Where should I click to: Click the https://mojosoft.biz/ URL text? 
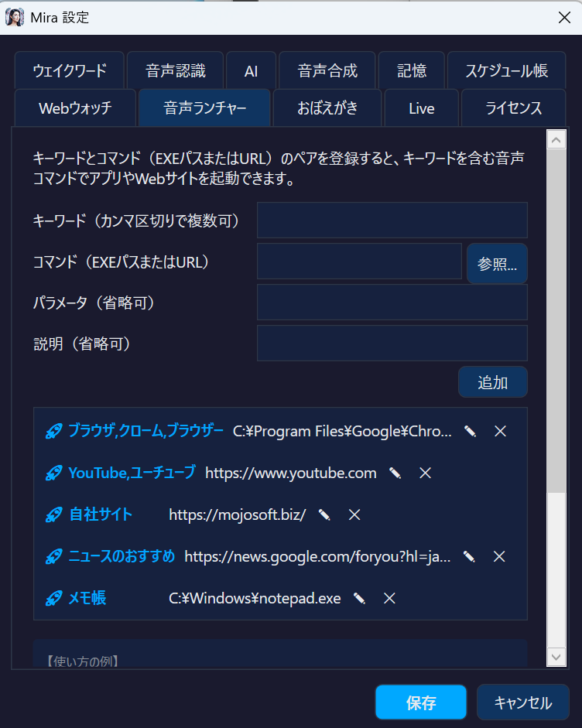click(238, 515)
